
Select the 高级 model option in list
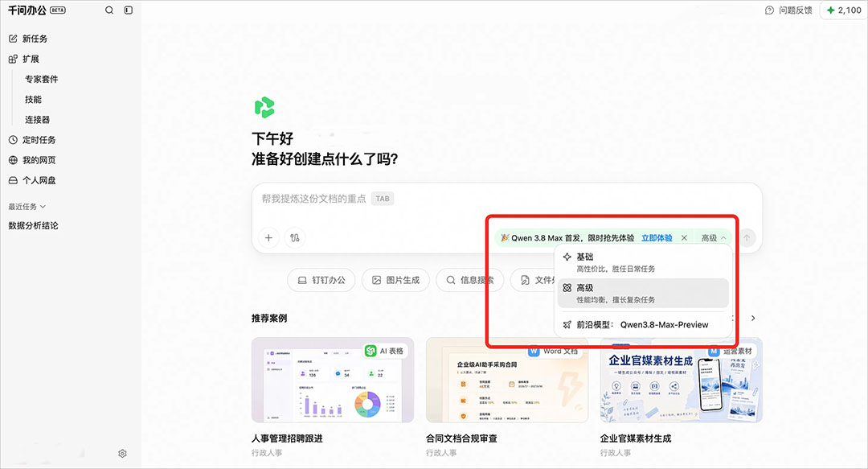coord(643,294)
